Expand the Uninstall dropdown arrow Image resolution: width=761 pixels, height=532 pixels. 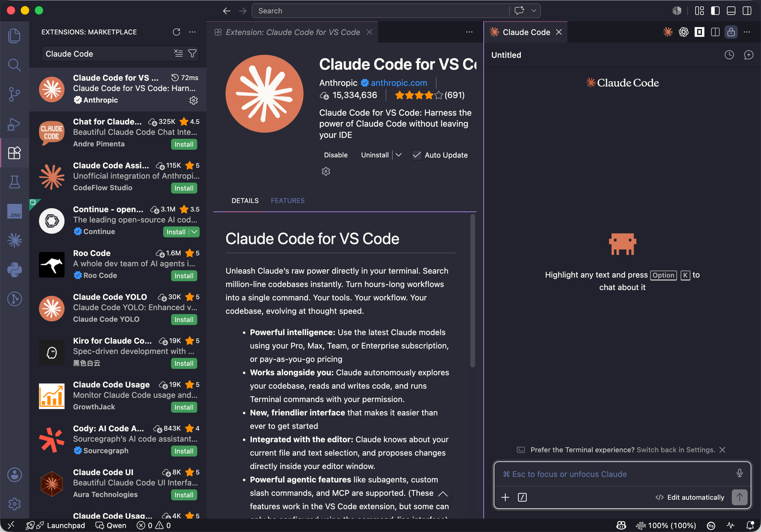(398, 155)
